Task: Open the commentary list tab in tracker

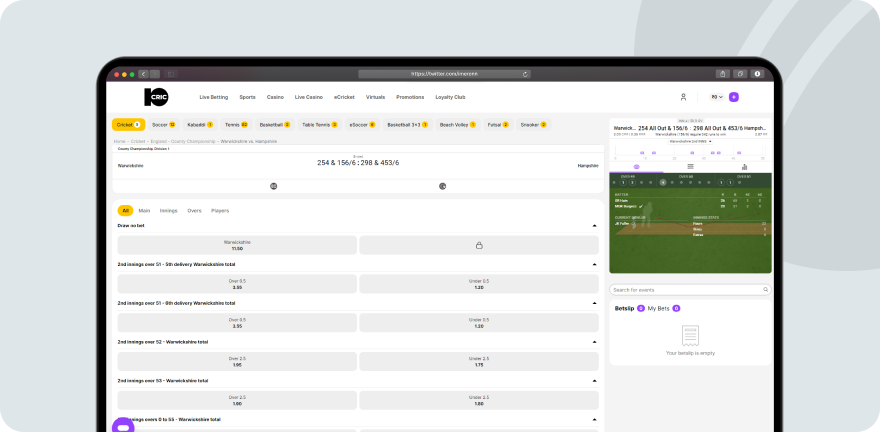Action: pyautogui.click(x=690, y=167)
